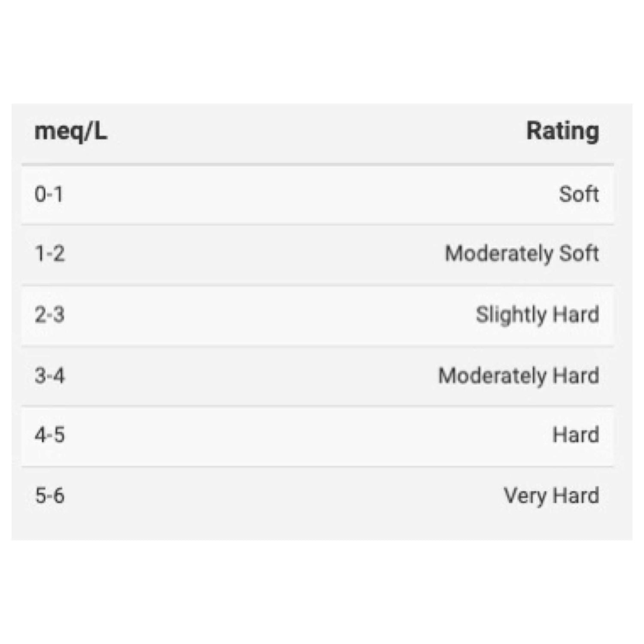Select the 1-2 meq/L cell
644x644 pixels.
point(50,254)
